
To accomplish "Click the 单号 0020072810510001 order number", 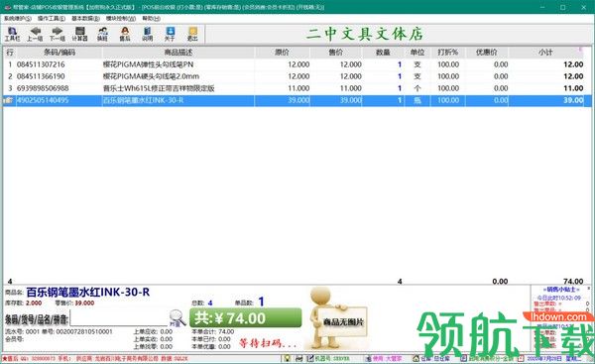I will tap(84, 331).
